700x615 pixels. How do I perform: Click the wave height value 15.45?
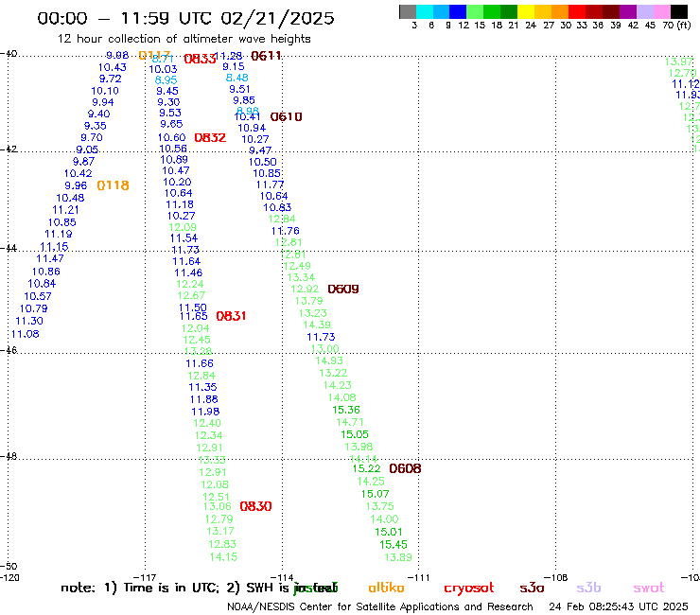point(394,545)
